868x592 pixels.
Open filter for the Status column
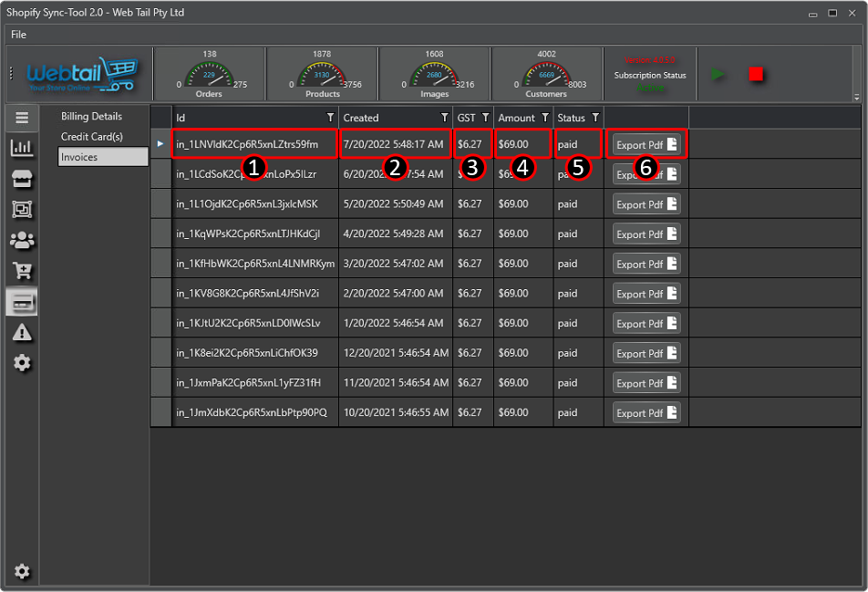(594, 118)
